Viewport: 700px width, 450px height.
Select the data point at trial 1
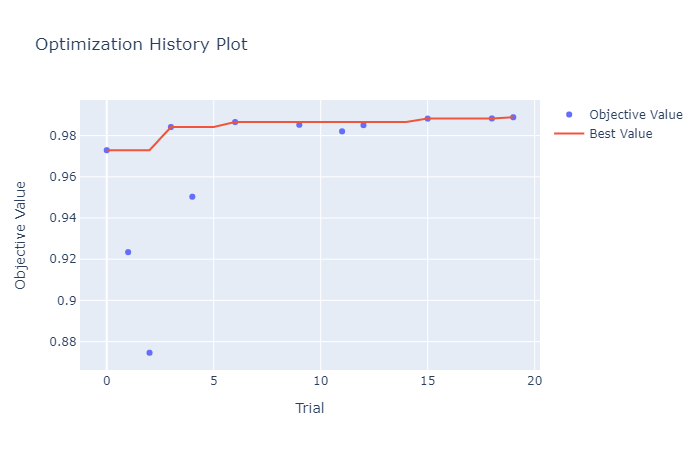(x=128, y=252)
